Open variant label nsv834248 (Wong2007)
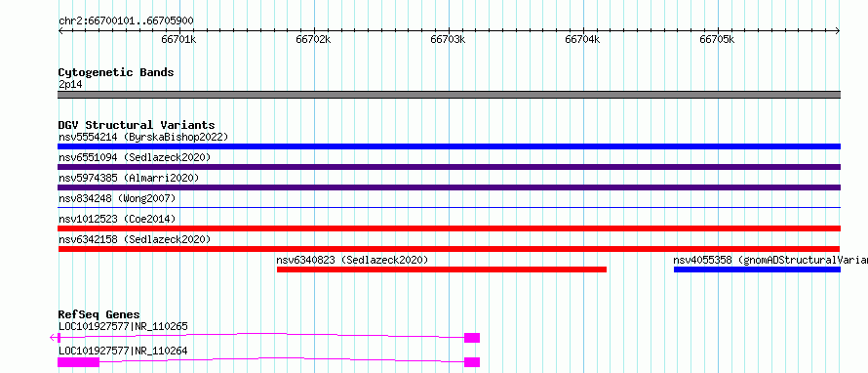 [117, 198]
